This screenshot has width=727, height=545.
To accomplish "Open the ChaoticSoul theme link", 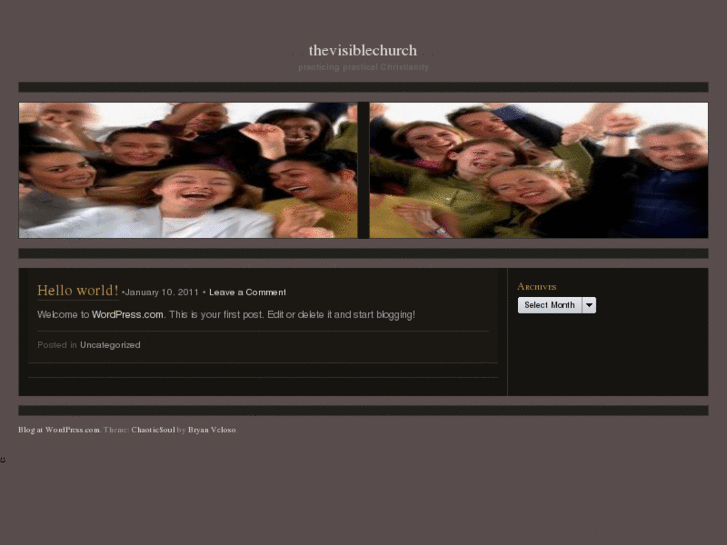I will pos(153,430).
